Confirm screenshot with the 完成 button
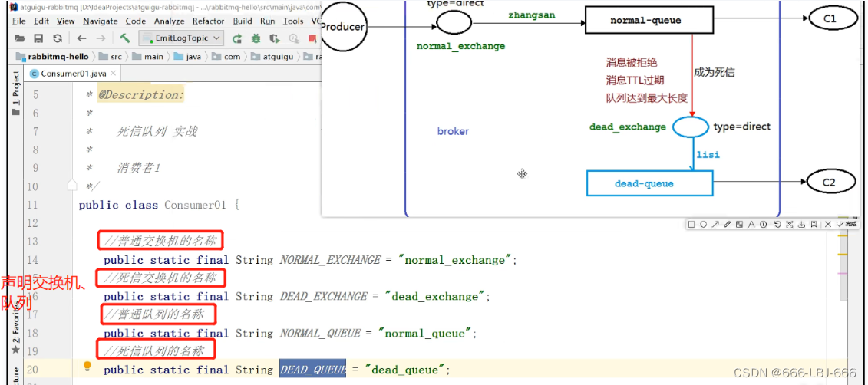 [847, 224]
